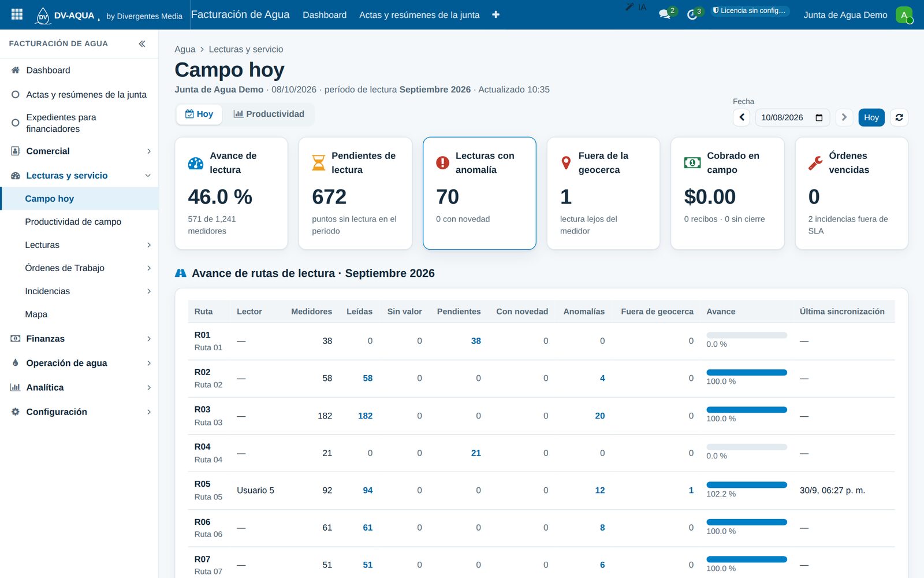924x578 pixels.
Task: Open the Mapa sidebar link
Action: coord(79,314)
